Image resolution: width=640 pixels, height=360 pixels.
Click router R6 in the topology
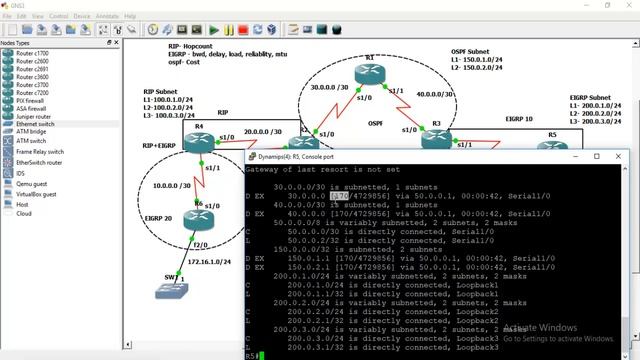point(199,220)
